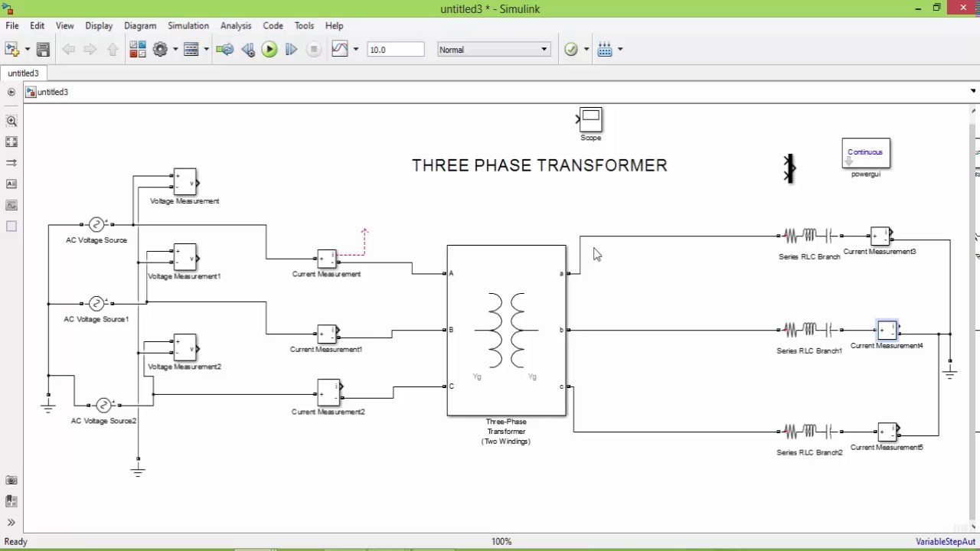Click the Up to Parent arrow
The image size is (980, 551).
click(x=113, y=50)
